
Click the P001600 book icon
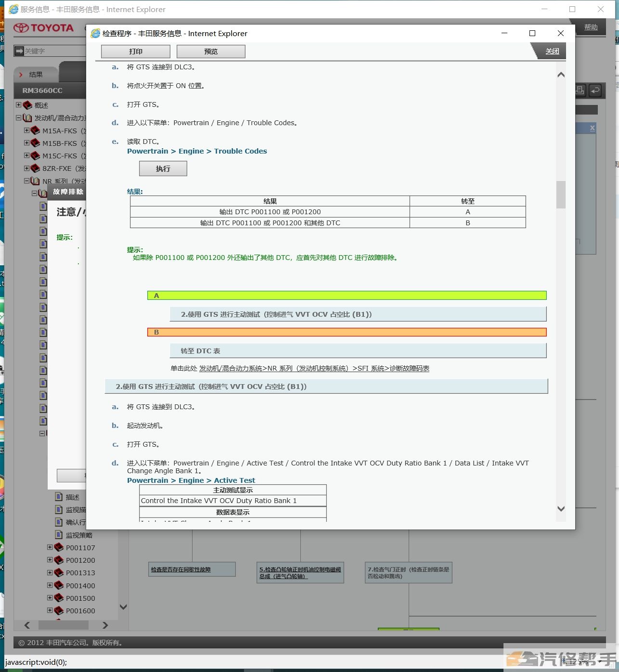[59, 610]
